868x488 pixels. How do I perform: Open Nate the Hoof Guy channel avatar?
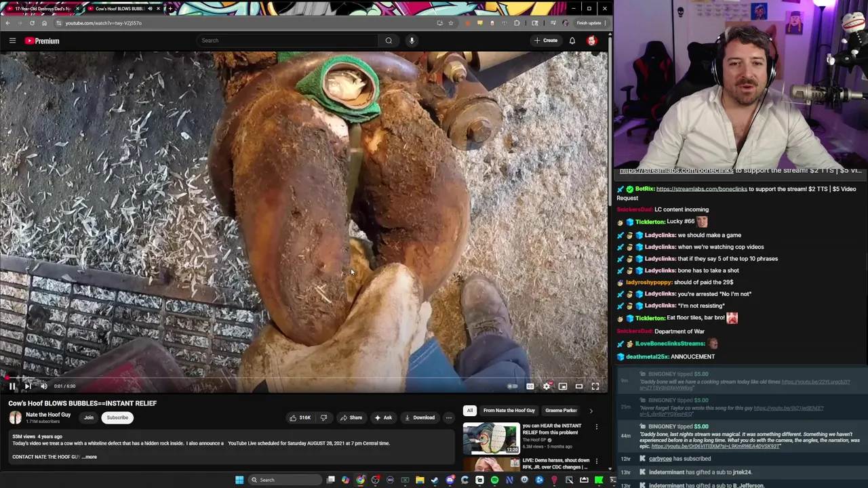15,418
